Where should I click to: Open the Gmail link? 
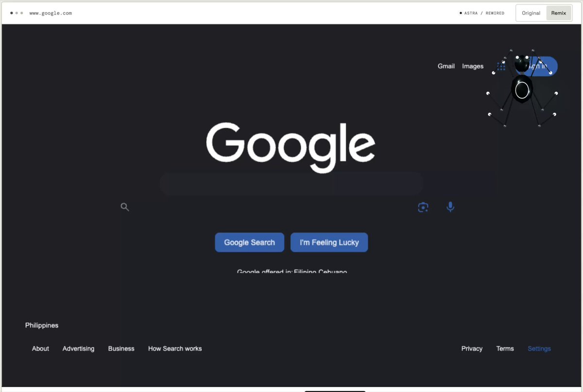pos(446,66)
